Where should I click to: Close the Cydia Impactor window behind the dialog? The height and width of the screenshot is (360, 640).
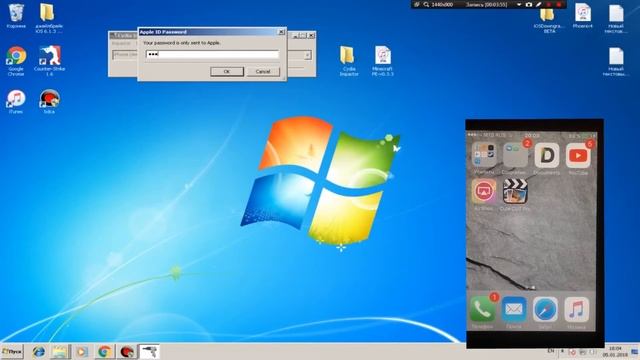(x=311, y=36)
